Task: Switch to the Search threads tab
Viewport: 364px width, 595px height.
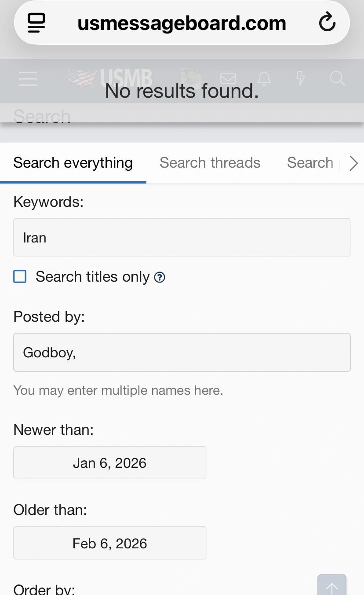Action: pyautogui.click(x=210, y=163)
